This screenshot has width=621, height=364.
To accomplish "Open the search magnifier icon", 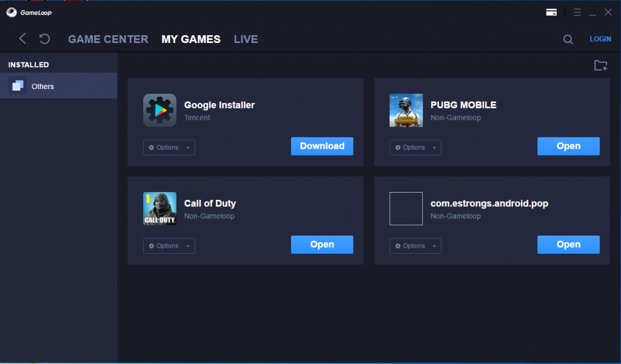I will coord(568,39).
